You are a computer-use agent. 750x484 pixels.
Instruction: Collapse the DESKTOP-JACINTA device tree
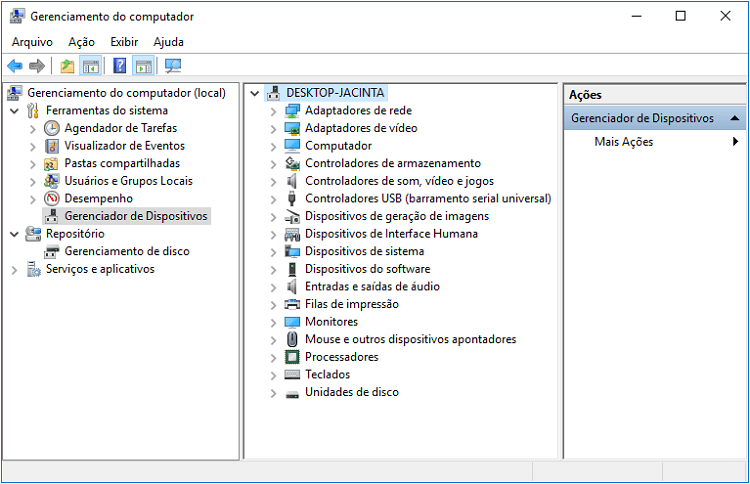tap(255, 93)
